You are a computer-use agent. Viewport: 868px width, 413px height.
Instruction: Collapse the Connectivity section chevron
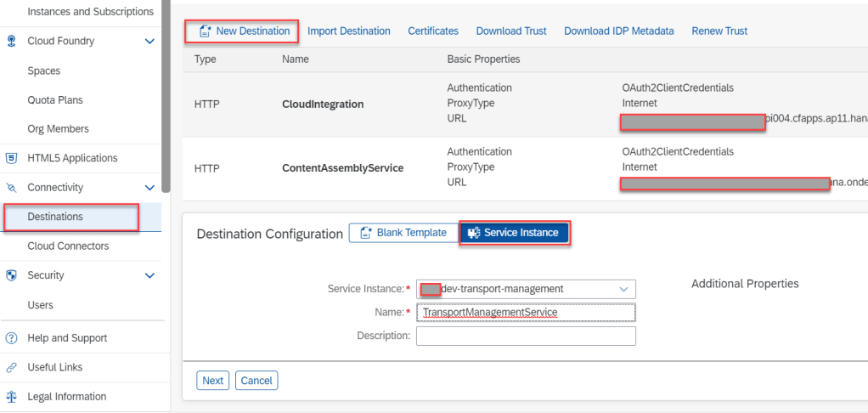149,188
